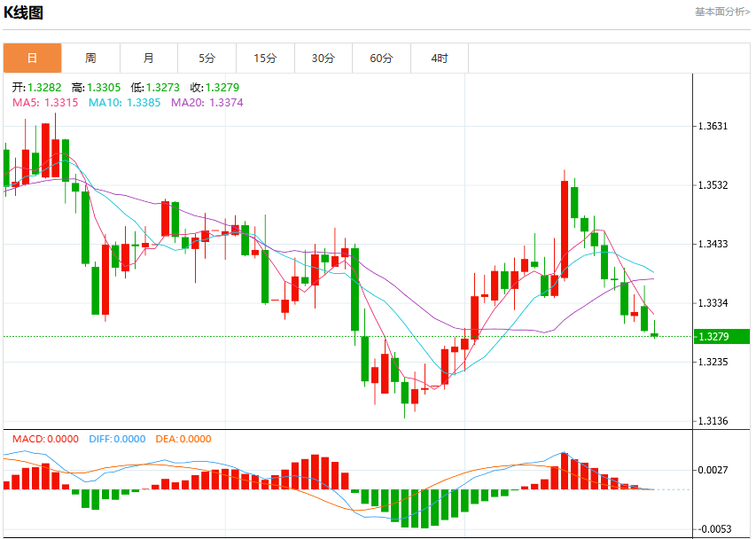Click the 收 closing price value 1.3279

click(222, 88)
